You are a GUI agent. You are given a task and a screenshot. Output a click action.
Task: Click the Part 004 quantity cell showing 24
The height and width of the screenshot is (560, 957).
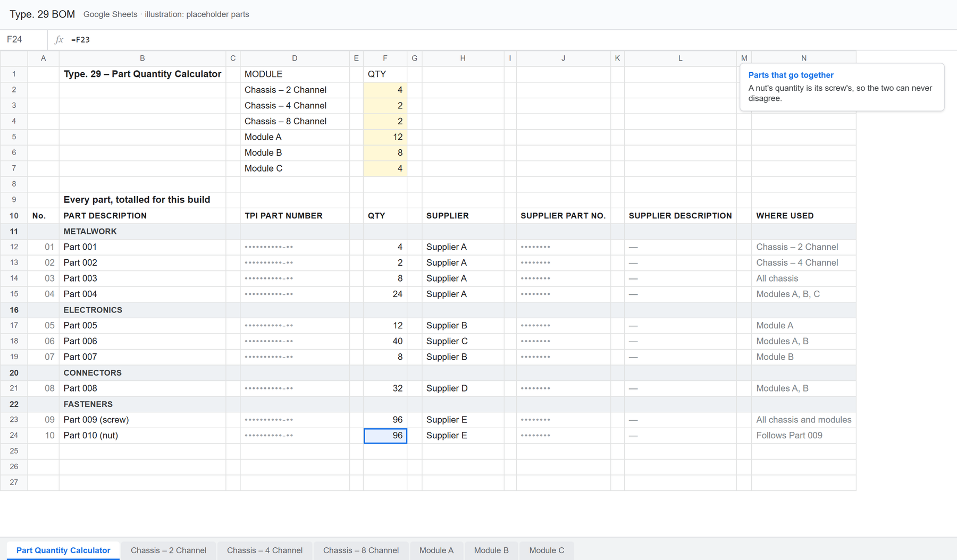(x=385, y=294)
